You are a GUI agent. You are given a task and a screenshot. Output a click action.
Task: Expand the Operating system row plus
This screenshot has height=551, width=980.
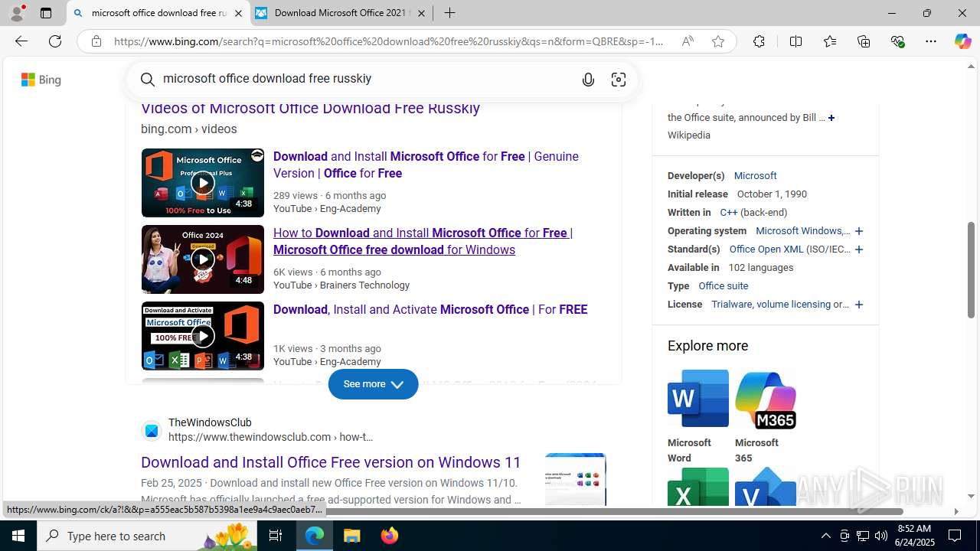[859, 231]
